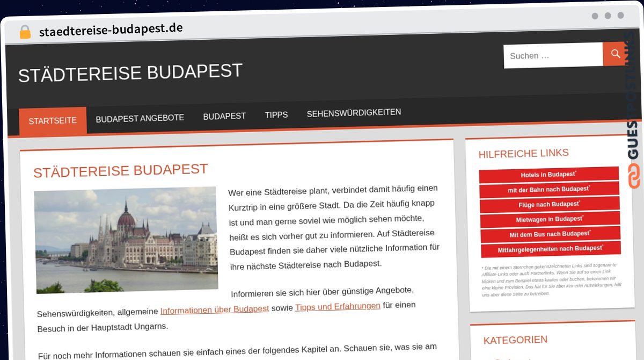Screen dimensions: 644x360
Task: Click the affiliate links disclaimer text
Action: (552, 279)
